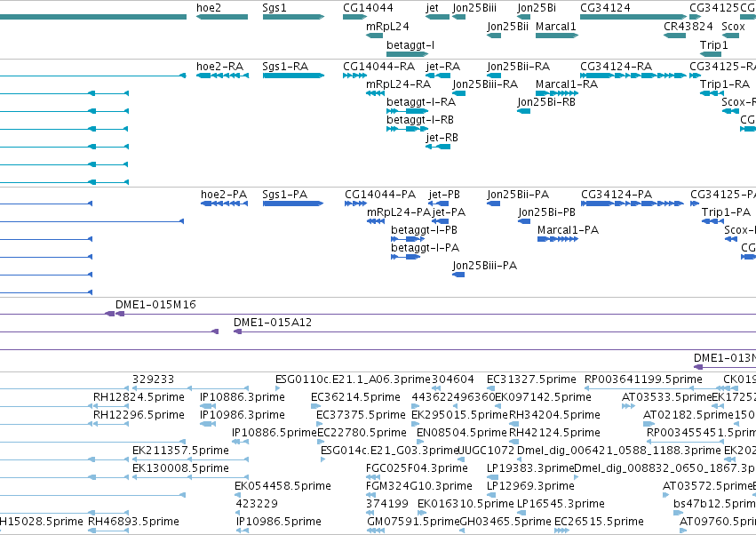
Task: Select EST label AT03533.5prime
Action: 667,397
